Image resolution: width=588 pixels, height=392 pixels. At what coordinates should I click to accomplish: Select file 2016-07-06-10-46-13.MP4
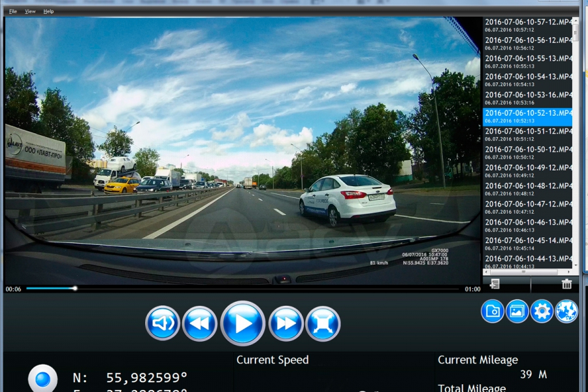click(527, 225)
